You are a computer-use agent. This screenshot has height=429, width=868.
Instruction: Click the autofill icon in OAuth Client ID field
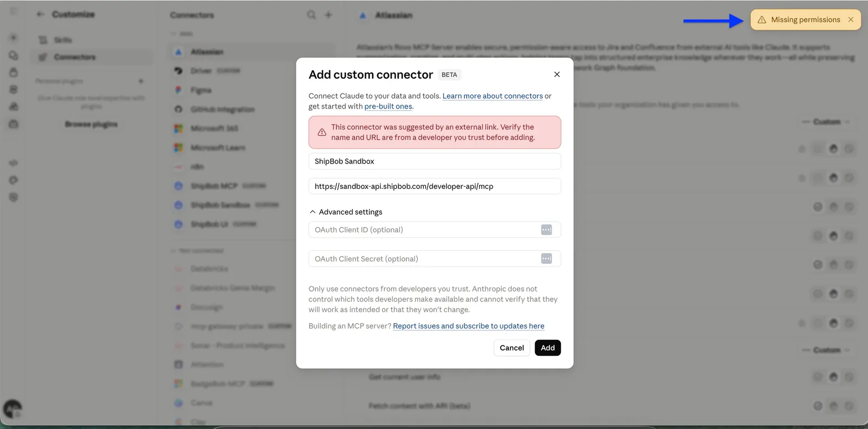[x=546, y=230]
